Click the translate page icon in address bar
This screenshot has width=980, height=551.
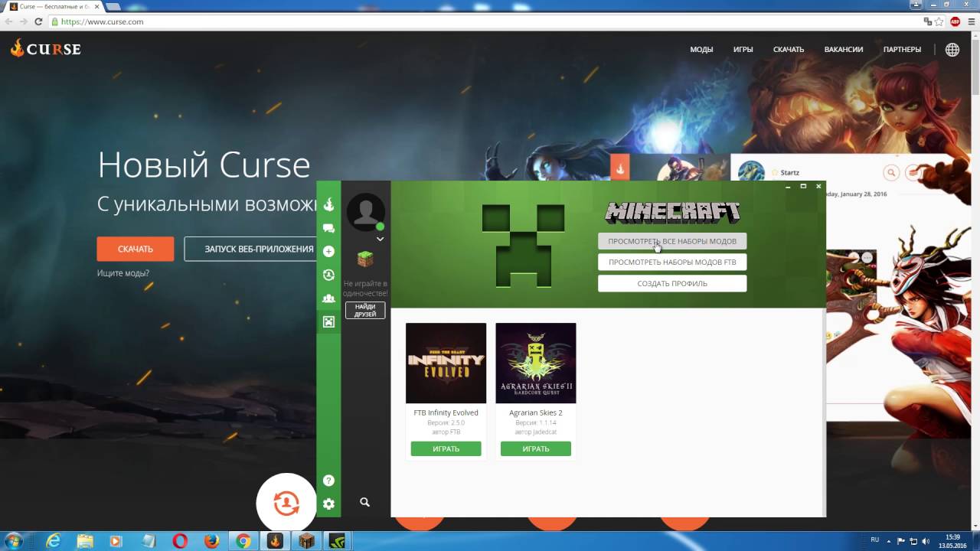click(927, 21)
